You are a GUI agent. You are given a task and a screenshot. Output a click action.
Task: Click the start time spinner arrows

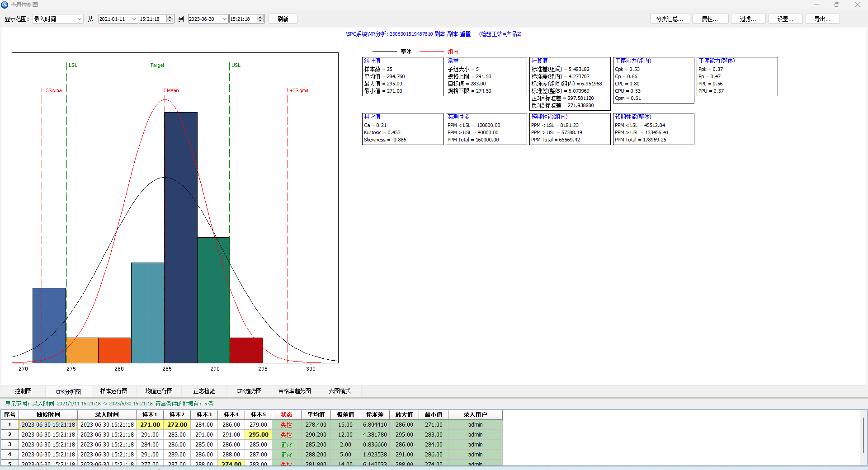pyautogui.click(x=170, y=19)
